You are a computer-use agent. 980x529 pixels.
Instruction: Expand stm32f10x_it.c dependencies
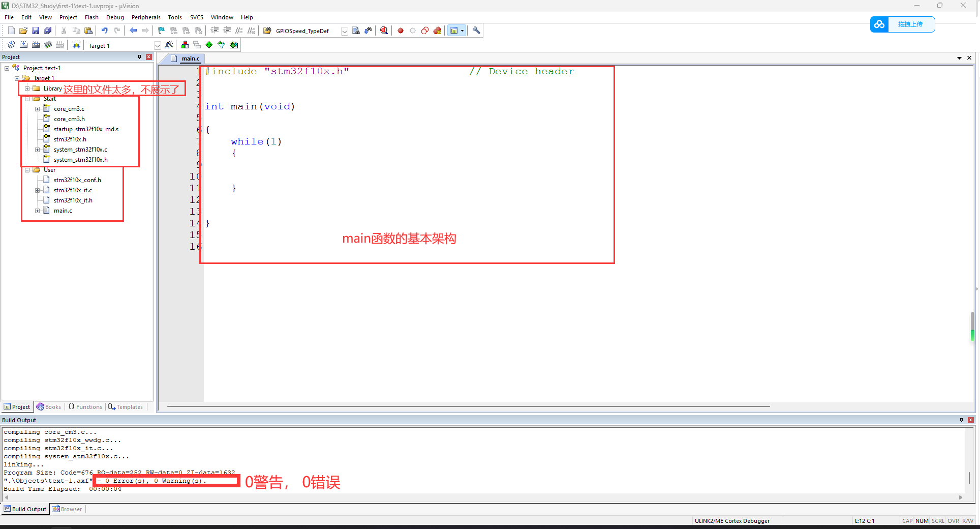(x=38, y=190)
